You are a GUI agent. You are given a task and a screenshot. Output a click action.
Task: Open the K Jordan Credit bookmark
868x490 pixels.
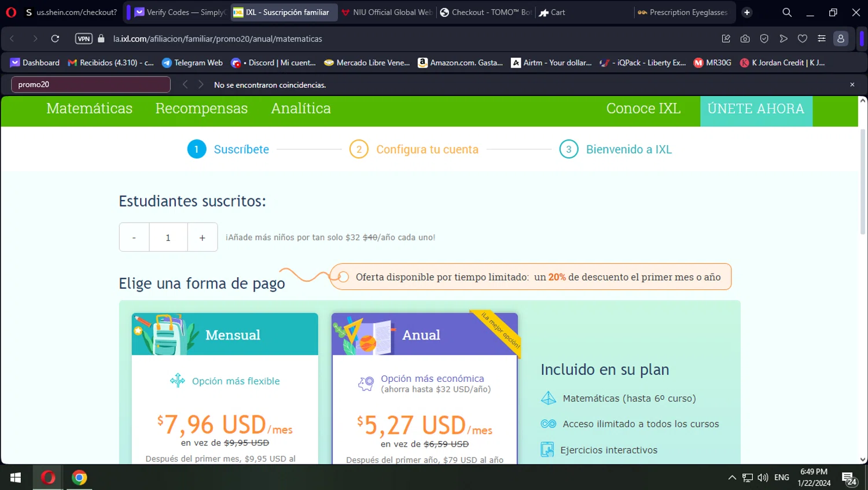[782, 62]
